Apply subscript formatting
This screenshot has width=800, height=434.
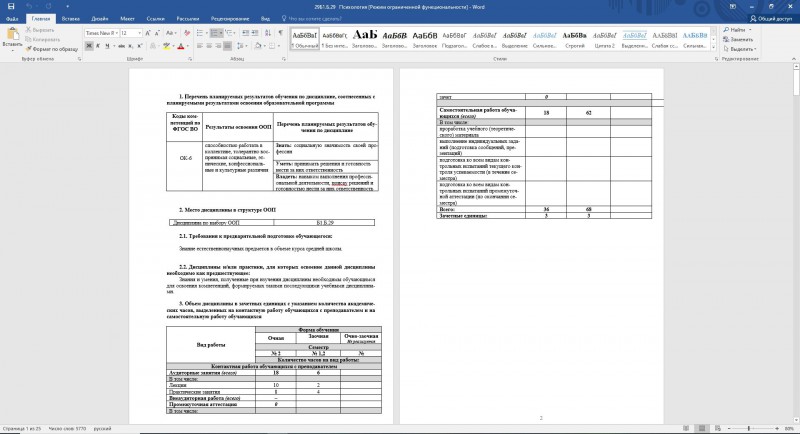tap(131, 46)
